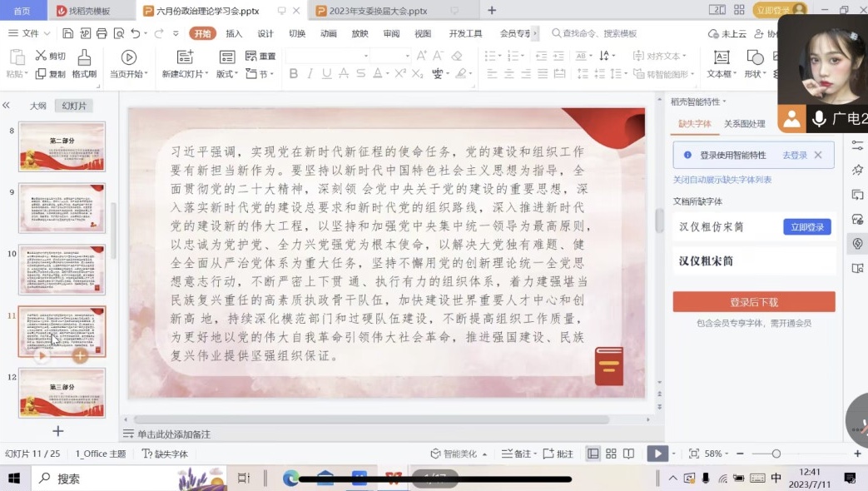Open the File (文件) menu dropdown
Image resolution: width=868 pixels, height=491 pixels.
coord(30,33)
